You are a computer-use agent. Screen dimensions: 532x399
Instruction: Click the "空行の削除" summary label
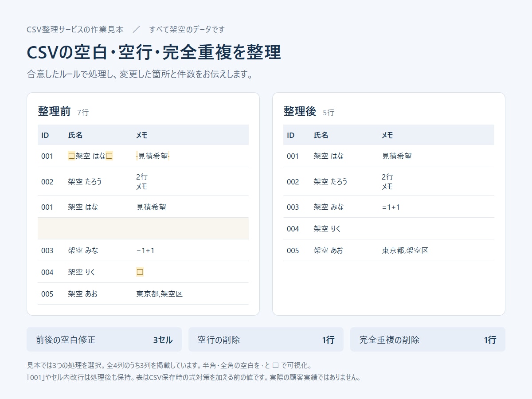[x=219, y=340]
